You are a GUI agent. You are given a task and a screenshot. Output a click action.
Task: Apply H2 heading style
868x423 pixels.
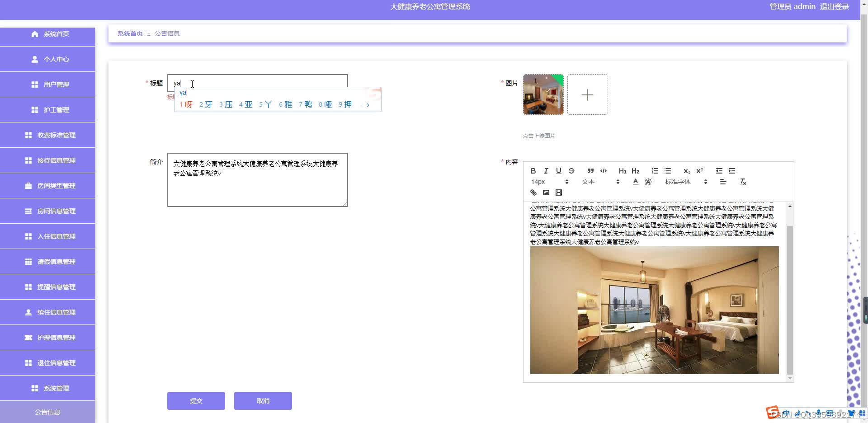(x=635, y=171)
